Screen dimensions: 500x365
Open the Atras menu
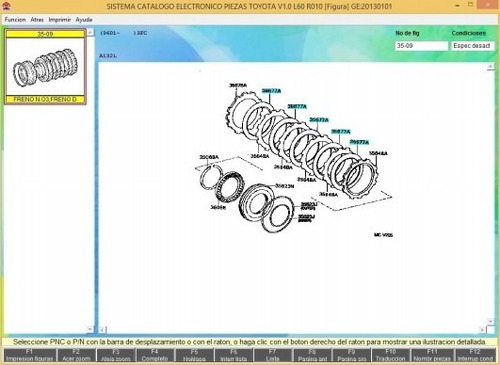(37, 20)
